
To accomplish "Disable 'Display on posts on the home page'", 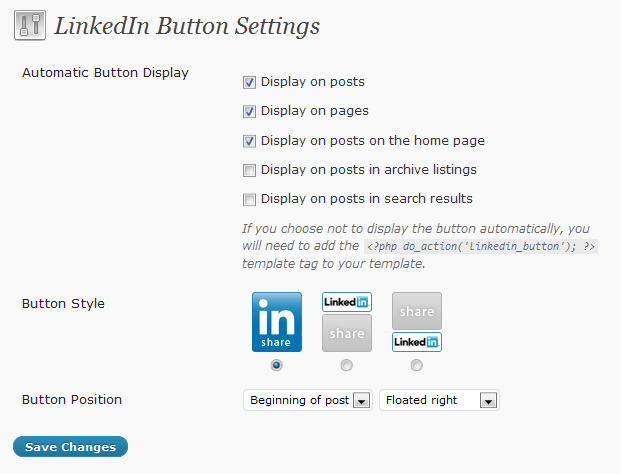I will click(x=249, y=141).
